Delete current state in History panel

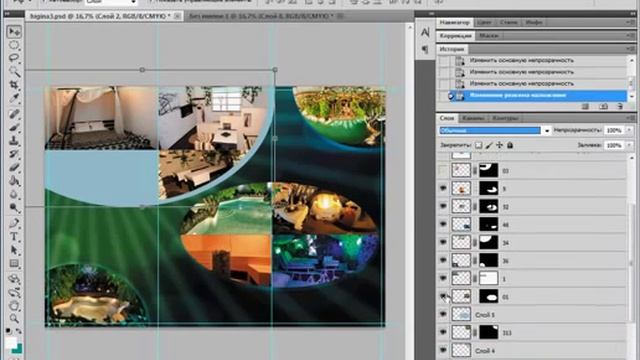tap(620, 107)
